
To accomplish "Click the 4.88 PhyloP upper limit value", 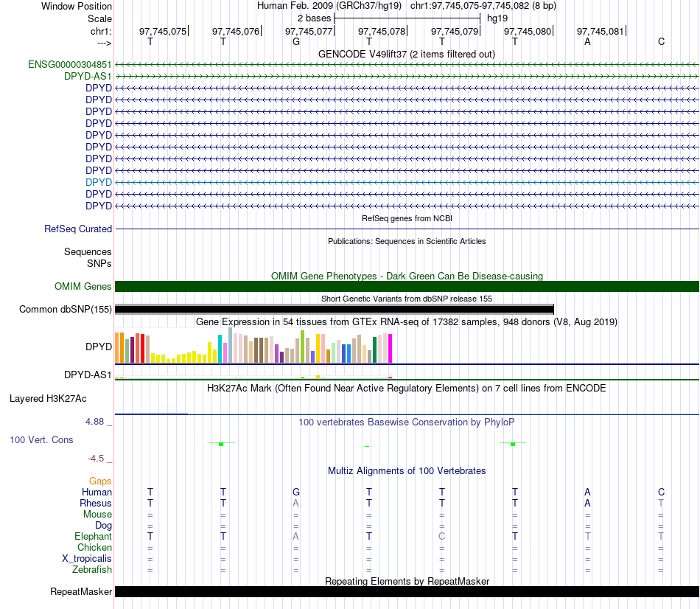I will tap(94, 421).
